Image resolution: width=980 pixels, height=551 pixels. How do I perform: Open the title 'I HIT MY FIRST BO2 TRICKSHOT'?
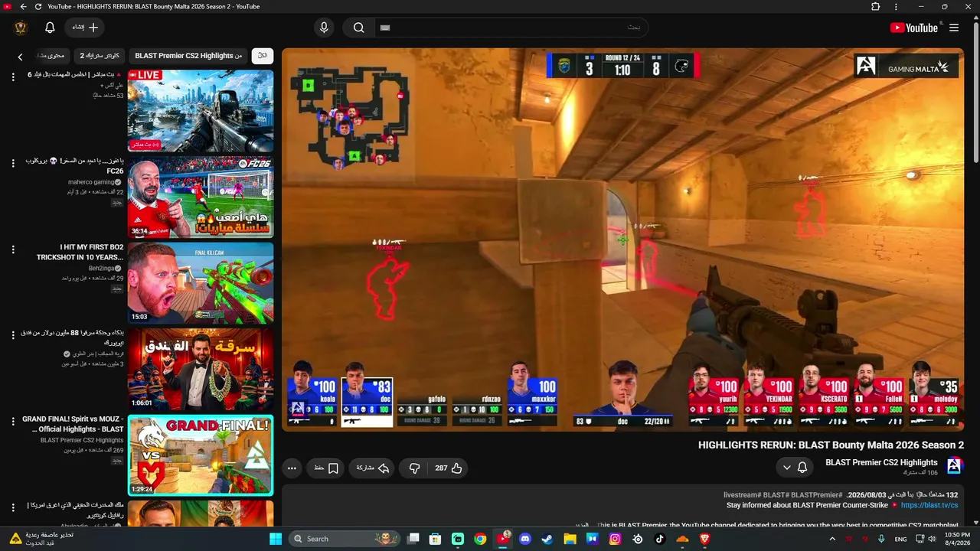(80, 252)
